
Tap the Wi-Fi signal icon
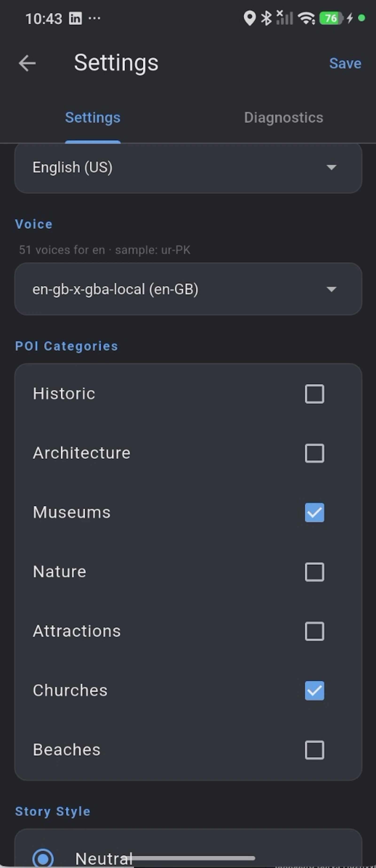(x=306, y=18)
